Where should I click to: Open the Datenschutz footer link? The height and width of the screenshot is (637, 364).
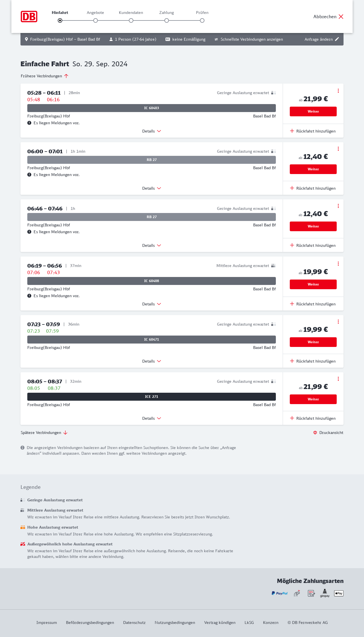coord(134,622)
